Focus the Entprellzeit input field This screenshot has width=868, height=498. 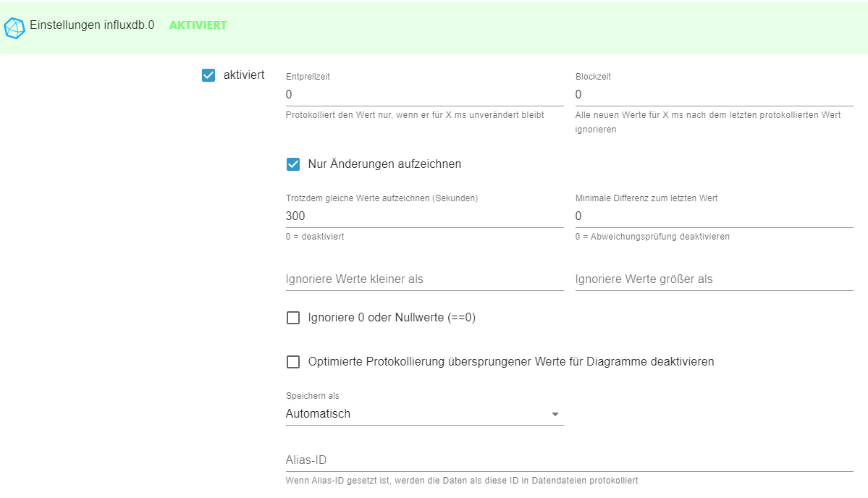point(424,95)
